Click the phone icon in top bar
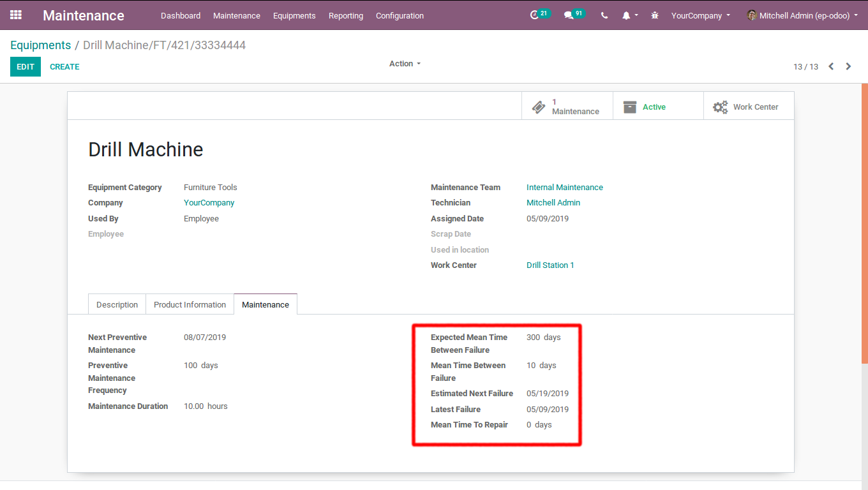 click(604, 15)
